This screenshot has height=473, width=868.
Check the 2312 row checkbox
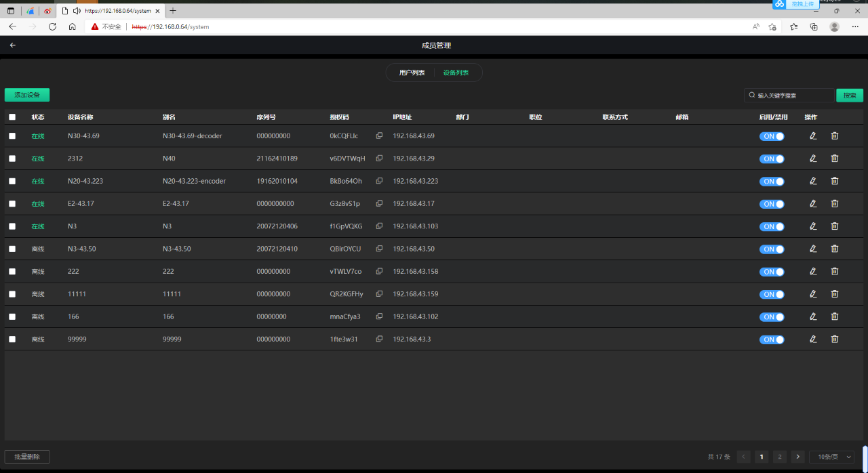pyautogui.click(x=12, y=158)
